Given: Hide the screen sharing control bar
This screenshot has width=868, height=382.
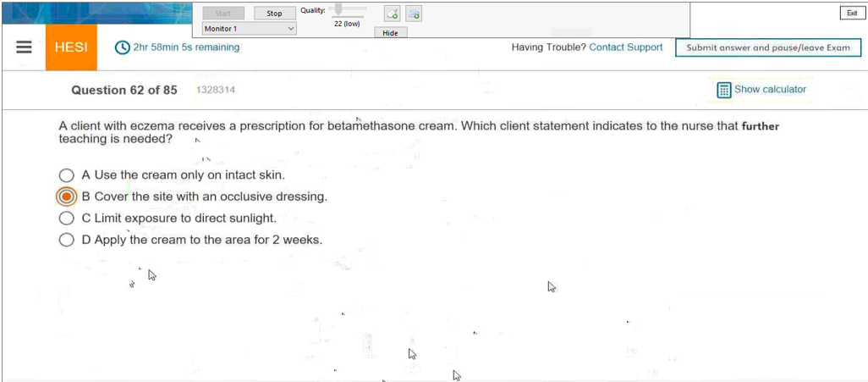Looking at the screenshot, I should (x=390, y=33).
